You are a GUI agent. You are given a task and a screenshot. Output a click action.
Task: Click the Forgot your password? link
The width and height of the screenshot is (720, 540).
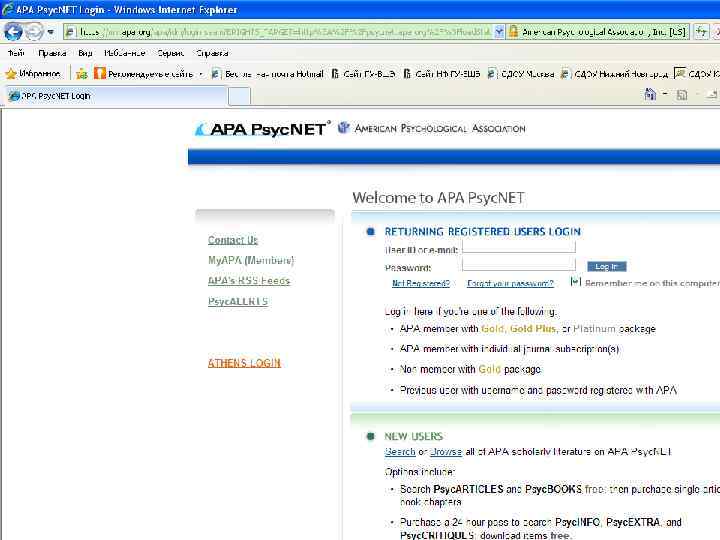pyautogui.click(x=510, y=283)
